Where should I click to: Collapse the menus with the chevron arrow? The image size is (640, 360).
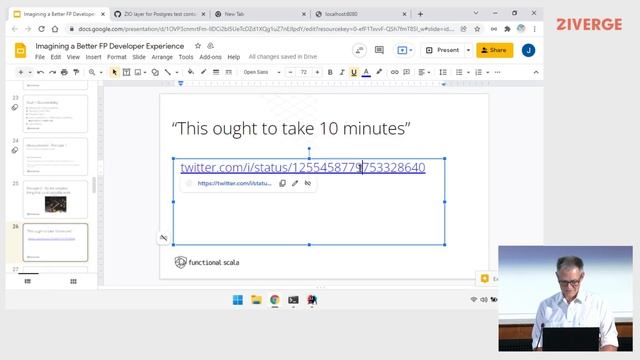[536, 72]
